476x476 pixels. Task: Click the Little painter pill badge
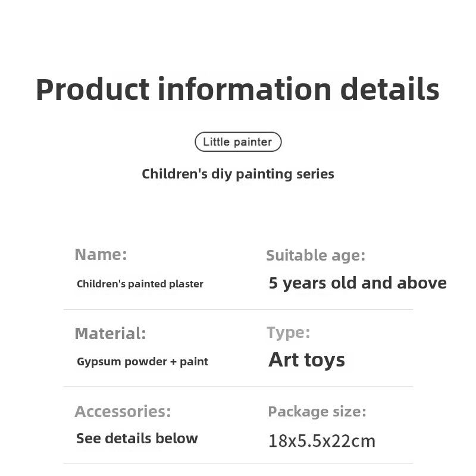pyautogui.click(x=237, y=142)
